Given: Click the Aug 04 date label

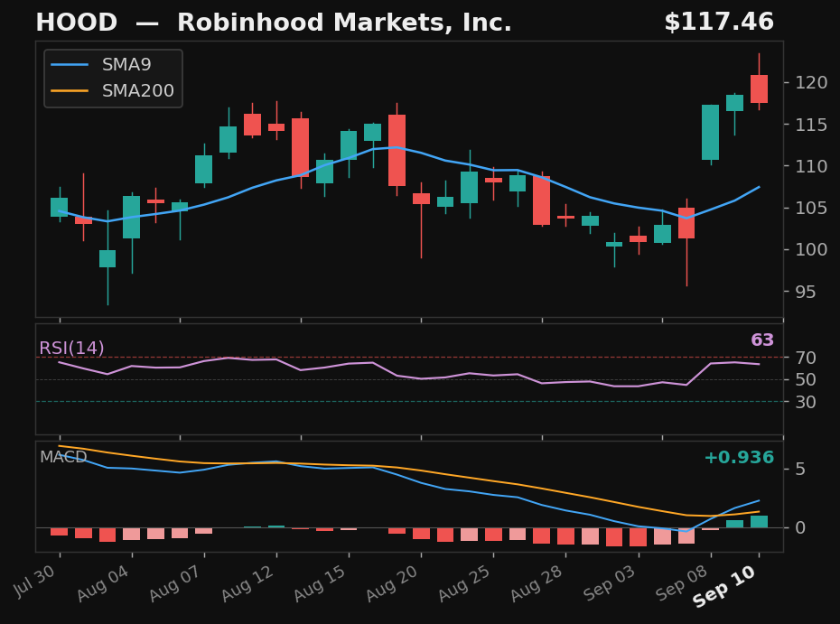Looking at the screenshot, I should (103, 583).
